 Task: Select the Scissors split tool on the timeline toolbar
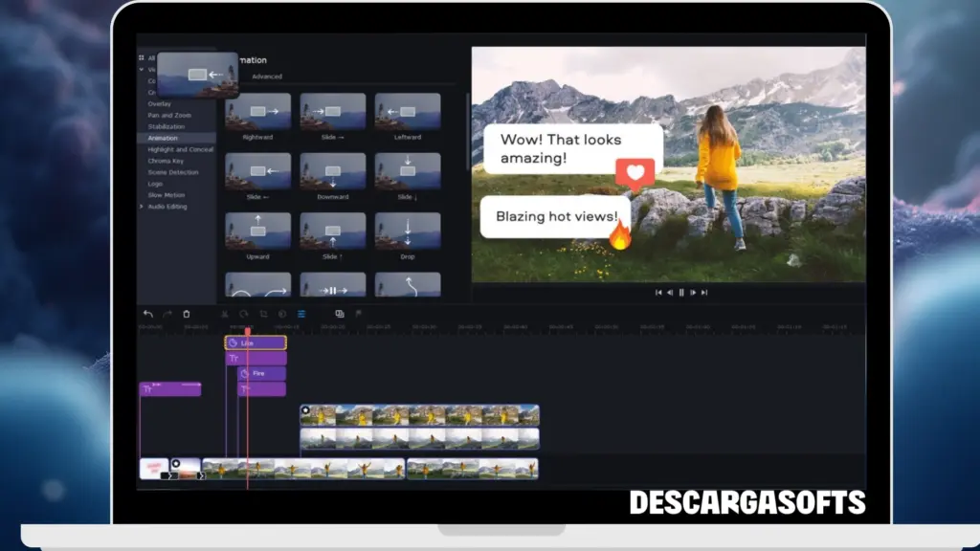(223, 314)
